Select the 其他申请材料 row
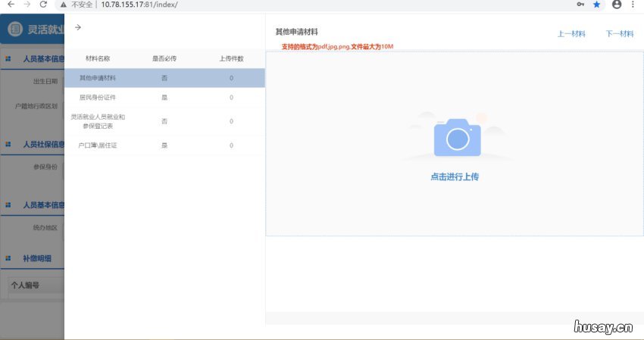This screenshot has width=644, height=340. pyautogui.click(x=164, y=78)
